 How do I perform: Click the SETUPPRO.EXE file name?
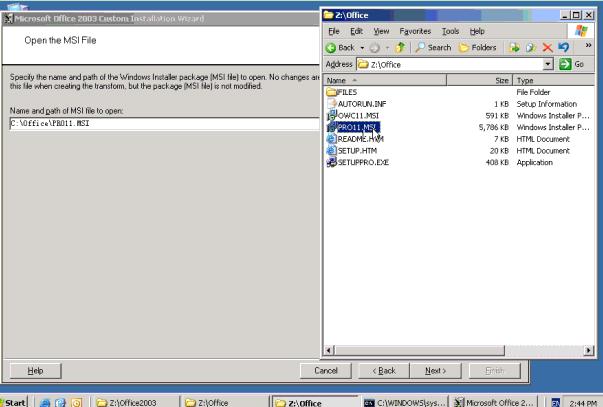[x=363, y=162]
